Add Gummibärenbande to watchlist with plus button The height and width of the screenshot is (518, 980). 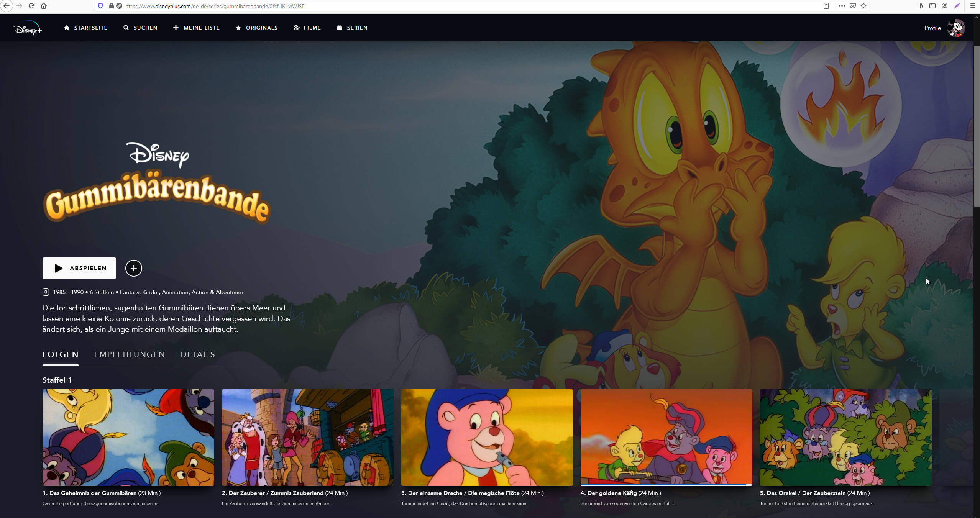coord(133,268)
